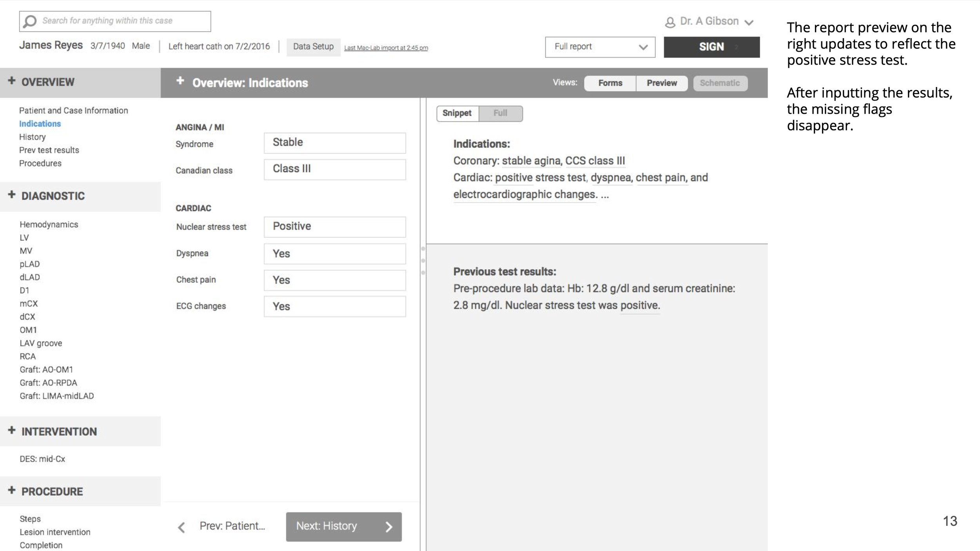Screen dimensions: 980x551
Task: Select the Forms view toggle
Action: click(x=610, y=83)
